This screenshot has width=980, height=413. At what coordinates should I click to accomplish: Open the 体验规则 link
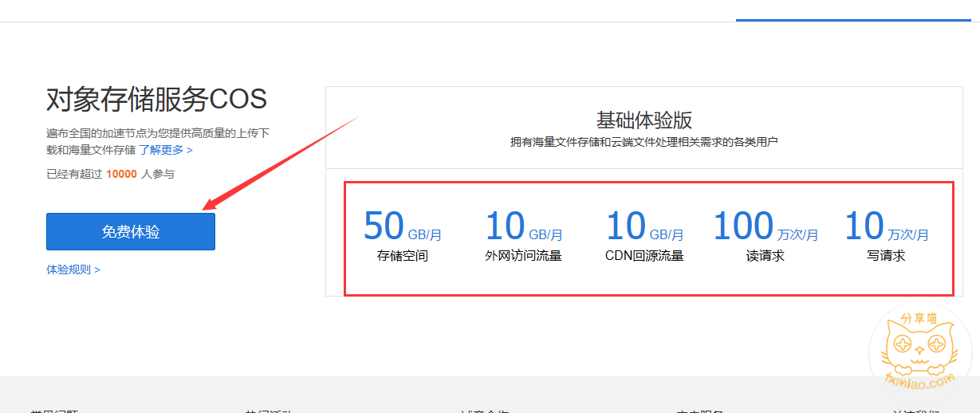(73, 269)
